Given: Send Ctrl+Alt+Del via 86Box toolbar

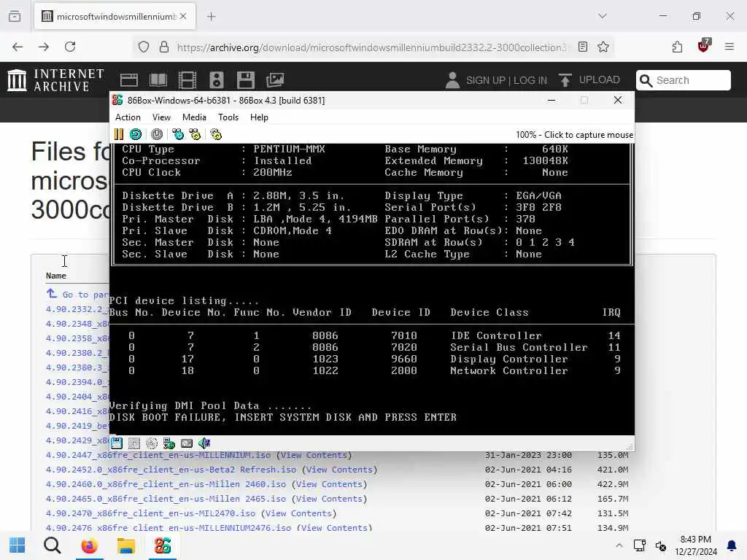Looking at the screenshot, I should [x=178, y=135].
